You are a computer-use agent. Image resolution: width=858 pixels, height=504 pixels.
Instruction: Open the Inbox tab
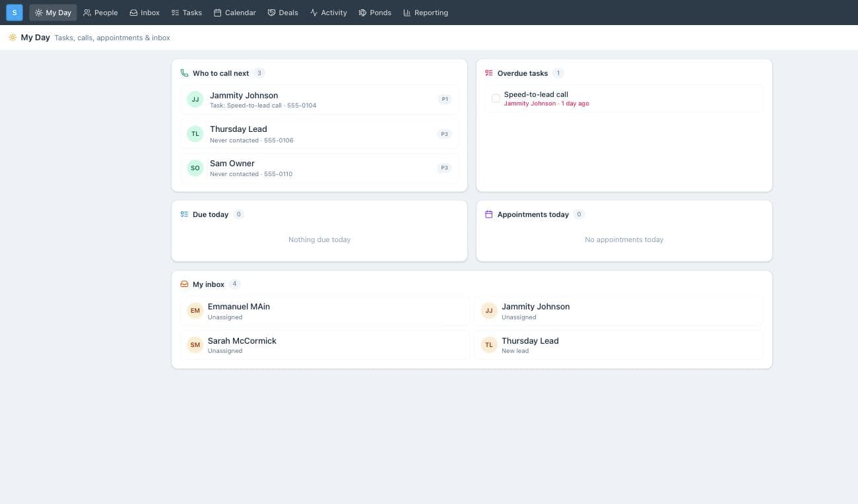(x=145, y=13)
